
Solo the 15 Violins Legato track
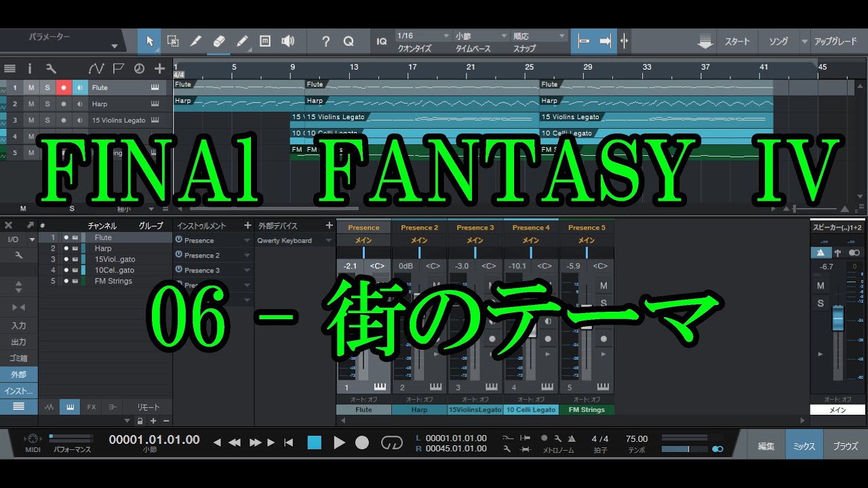click(47, 120)
